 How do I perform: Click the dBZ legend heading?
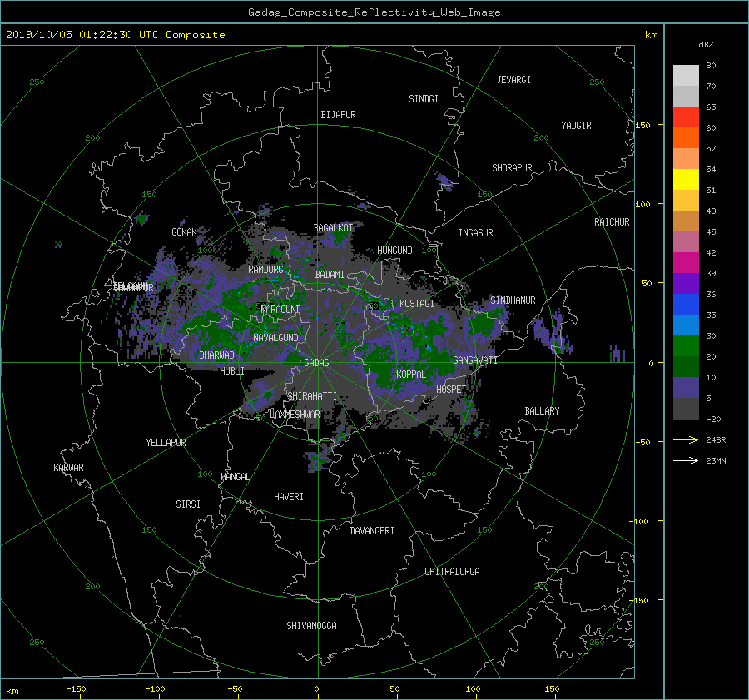click(706, 44)
